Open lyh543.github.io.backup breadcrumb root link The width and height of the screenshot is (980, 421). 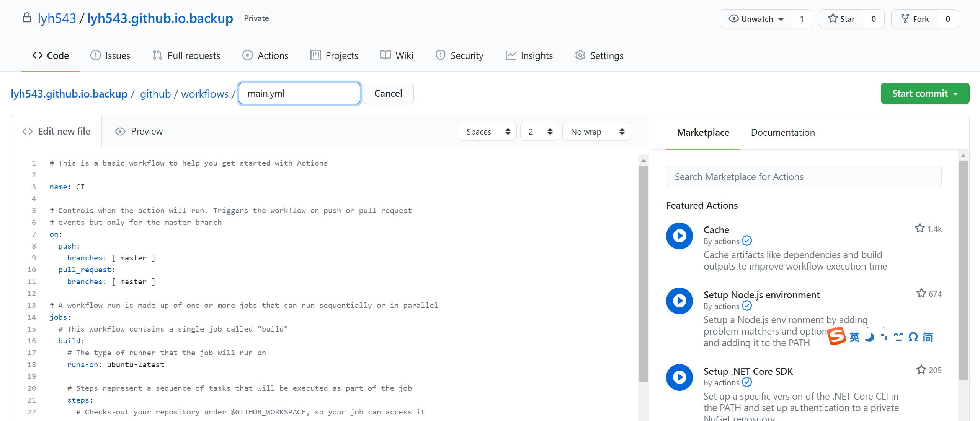click(69, 94)
